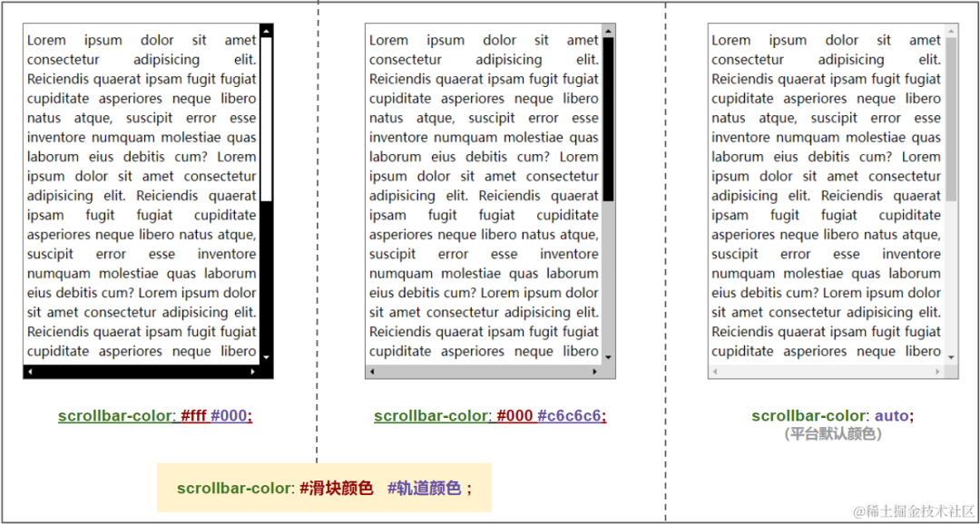
Task: Click the vertical track below the thumb in auto box
Action: coord(951,277)
